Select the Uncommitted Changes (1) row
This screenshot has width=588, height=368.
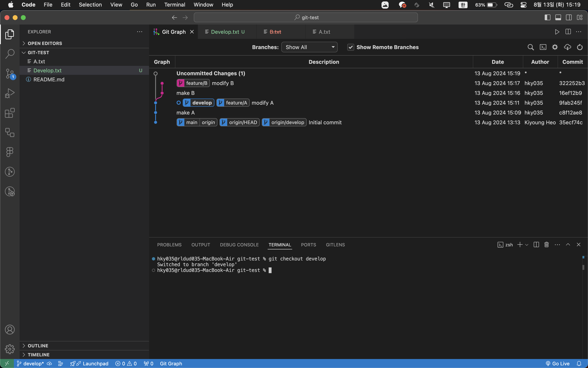[368, 73]
